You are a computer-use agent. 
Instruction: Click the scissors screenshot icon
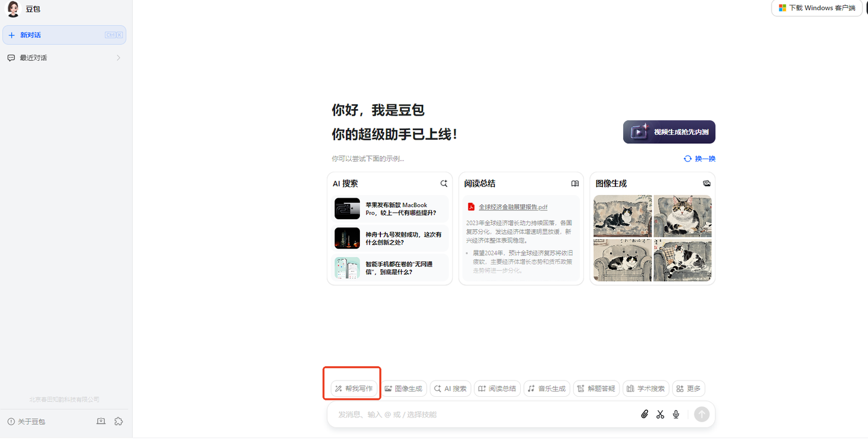coord(660,414)
